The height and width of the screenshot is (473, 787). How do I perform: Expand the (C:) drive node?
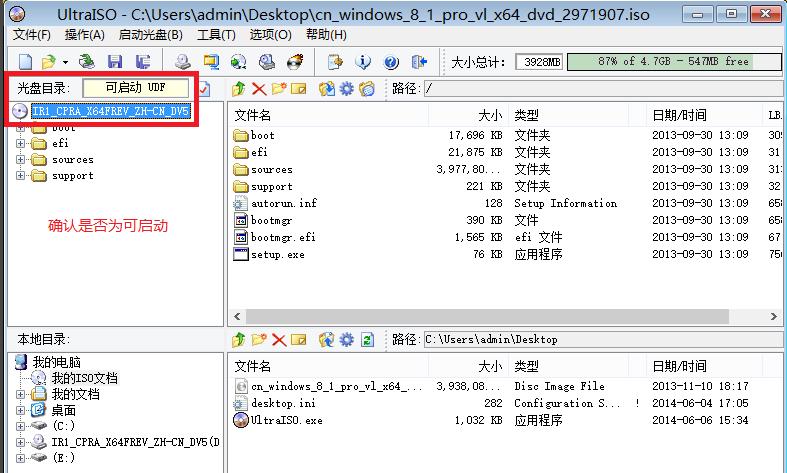click(x=20, y=426)
